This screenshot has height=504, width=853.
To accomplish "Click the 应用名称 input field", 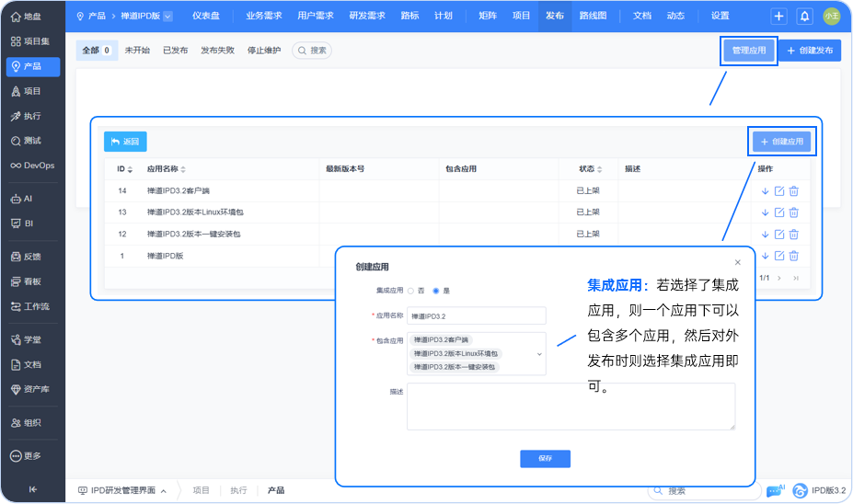I will 477,315.
